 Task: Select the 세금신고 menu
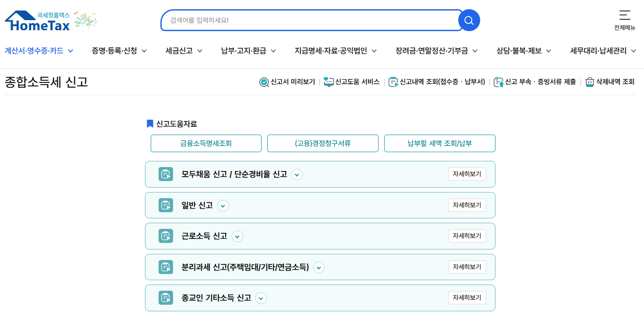[179, 51]
